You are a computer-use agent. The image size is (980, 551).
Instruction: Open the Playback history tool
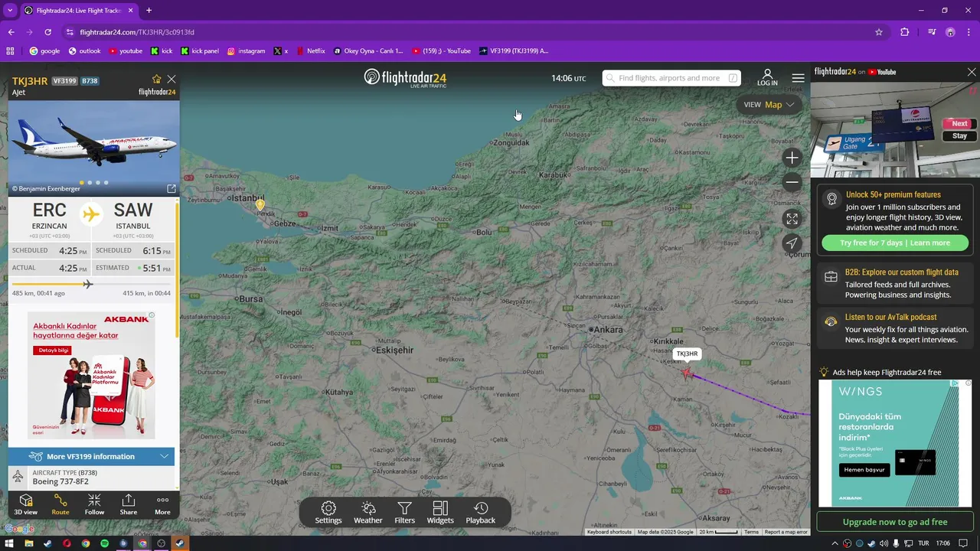point(481,513)
